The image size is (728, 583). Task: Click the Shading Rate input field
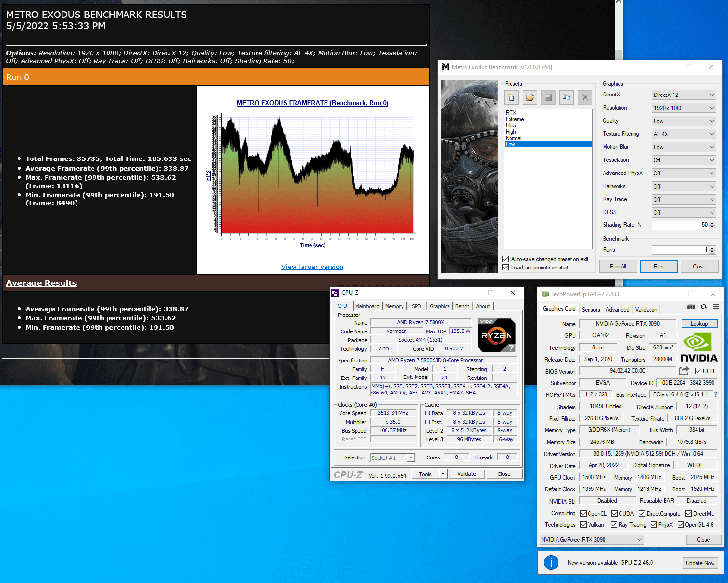click(x=681, y=225)
